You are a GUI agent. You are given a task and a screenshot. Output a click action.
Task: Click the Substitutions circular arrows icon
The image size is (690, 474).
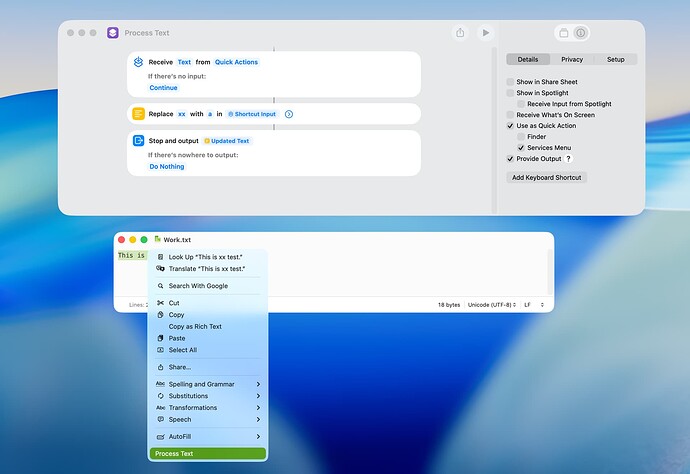pyautogui.click(x=160, y=396)
